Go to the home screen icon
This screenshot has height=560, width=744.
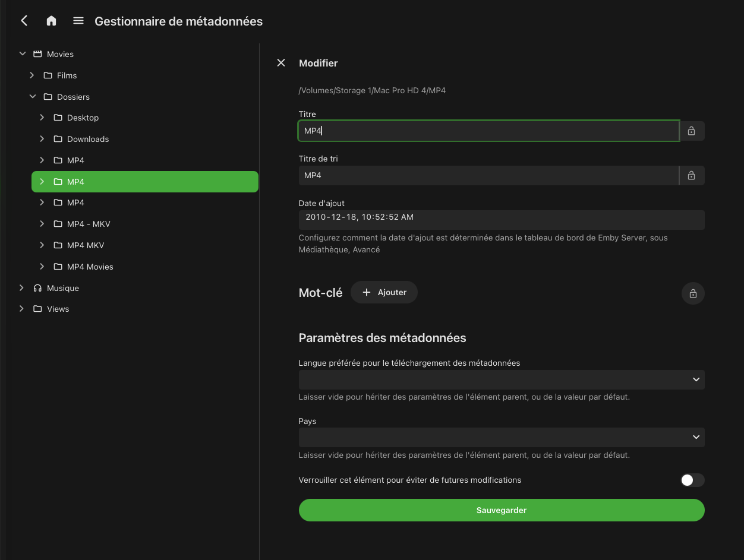tap(51, 21)
